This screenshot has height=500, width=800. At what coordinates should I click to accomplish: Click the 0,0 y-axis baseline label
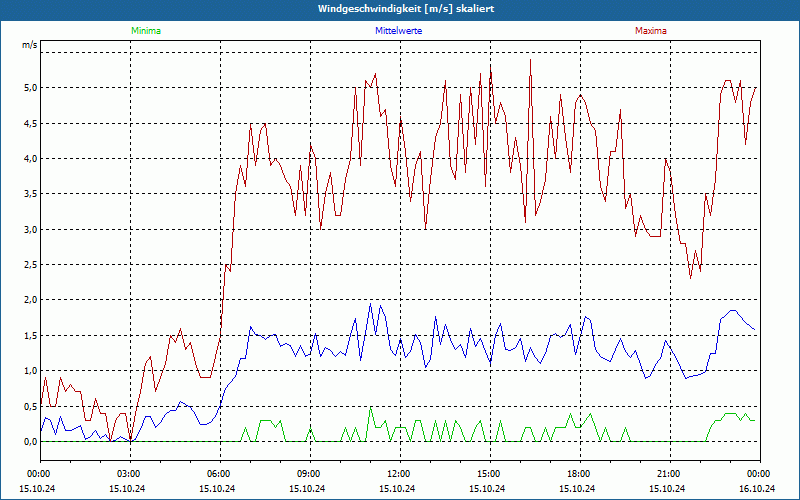31,442
